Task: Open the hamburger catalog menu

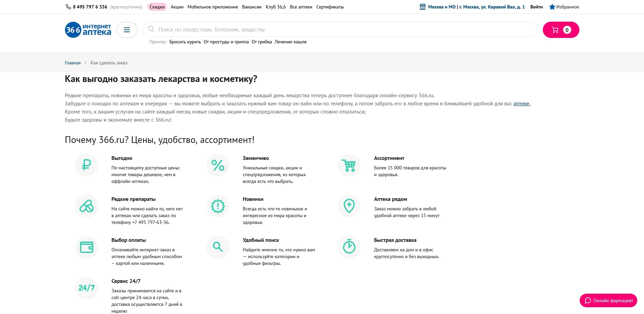Action: tap(127, 30)
